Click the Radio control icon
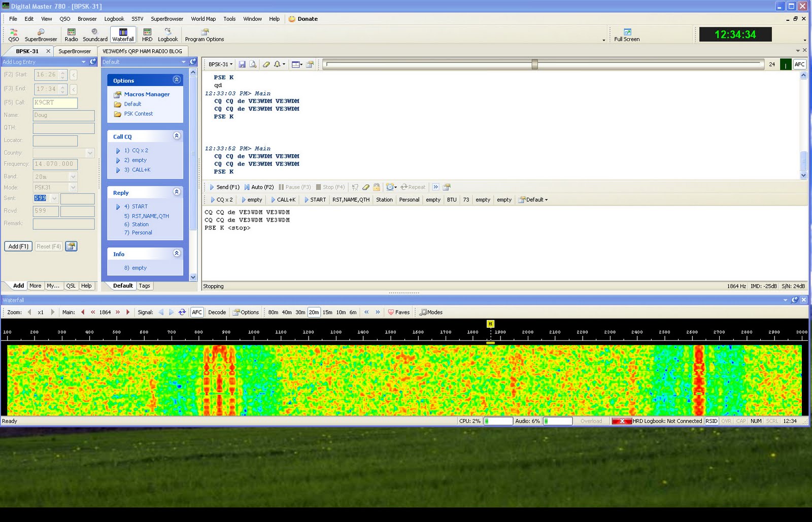Screen dimensions: 812x522 tap(71, 34)
